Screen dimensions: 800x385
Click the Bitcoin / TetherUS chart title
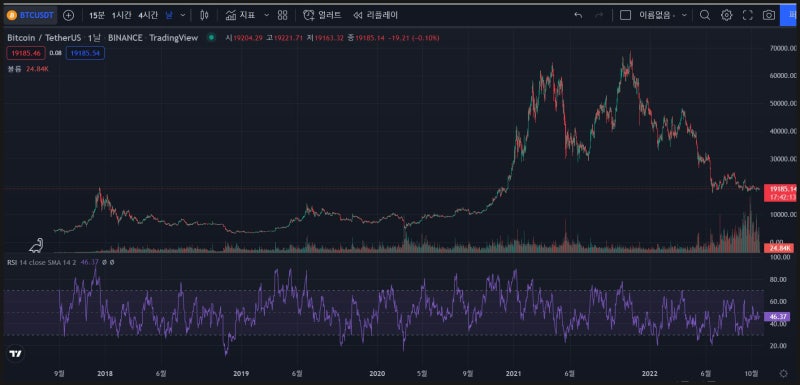pyautogui.click(x=44, y=38)
